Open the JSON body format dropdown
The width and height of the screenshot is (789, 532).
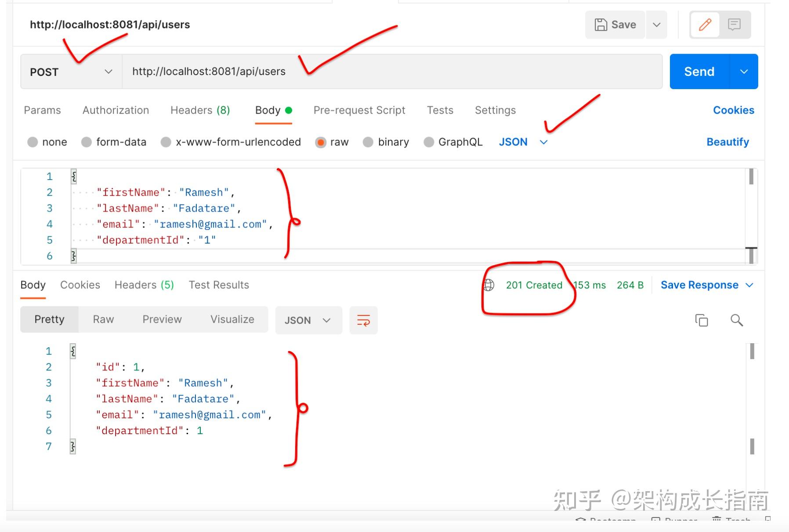click(523, 142)
